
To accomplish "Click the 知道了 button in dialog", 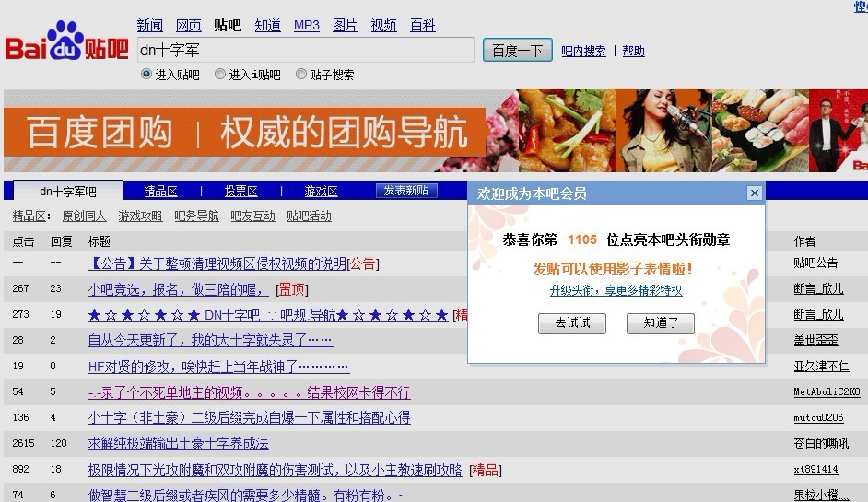I will click(661, 323).
